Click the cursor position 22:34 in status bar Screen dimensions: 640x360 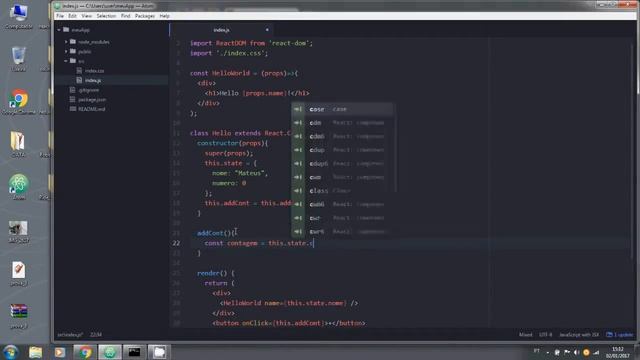pyautogui.click(x=96, y=335)
